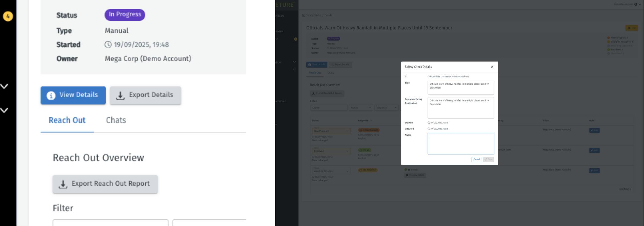Click the download icon on the large Export Reach Out Report button
This screenshot has height=226, width=644.
point(63,184)
